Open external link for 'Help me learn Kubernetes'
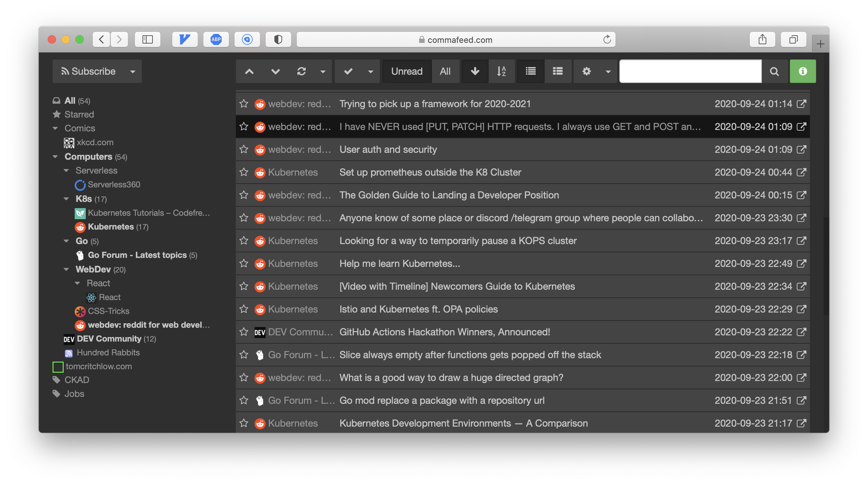The image size is (868, 484). point(802,263)
